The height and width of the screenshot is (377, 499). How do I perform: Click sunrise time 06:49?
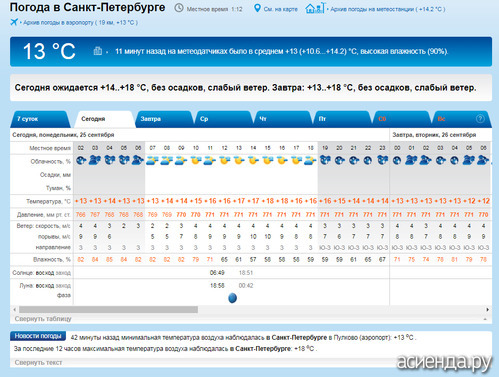click(217, 273)
